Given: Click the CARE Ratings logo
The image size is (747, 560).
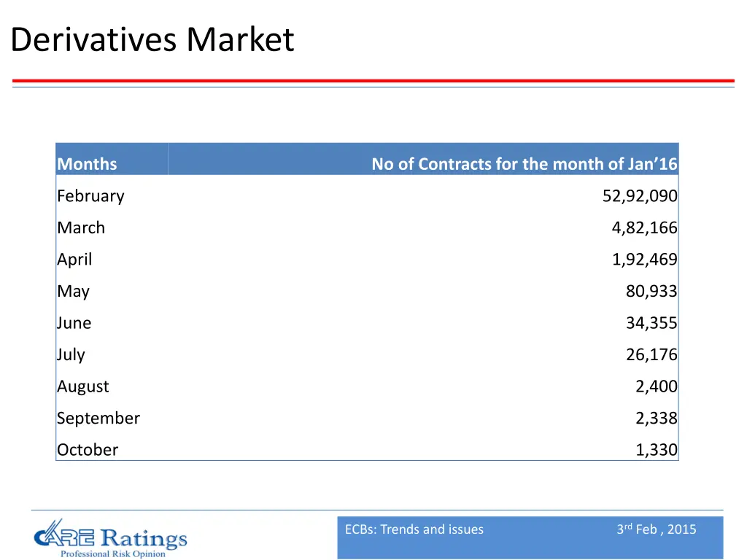Looking at the screenshot, I should [x=111, y=539].
